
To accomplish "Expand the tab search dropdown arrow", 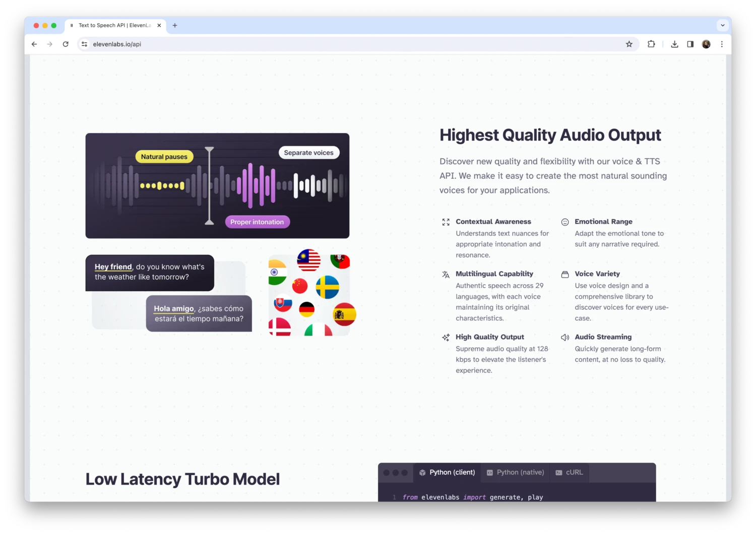I will pyautogui.click(x=722, y=25).
